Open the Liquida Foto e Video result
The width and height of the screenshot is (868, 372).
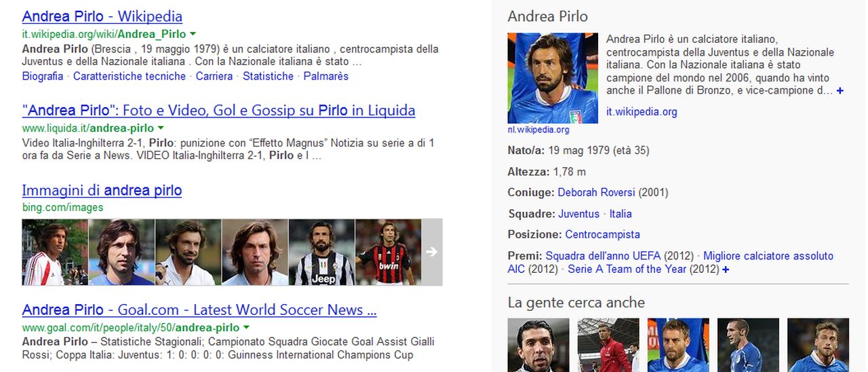click(x=218, y=110)
